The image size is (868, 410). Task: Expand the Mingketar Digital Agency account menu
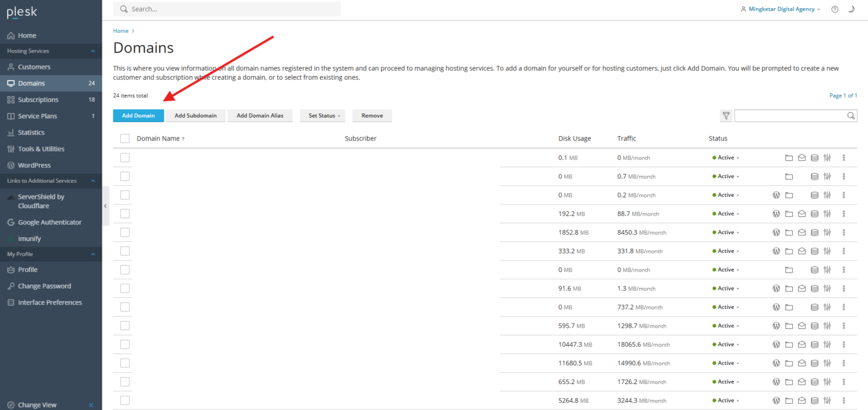tap(781, 9)
